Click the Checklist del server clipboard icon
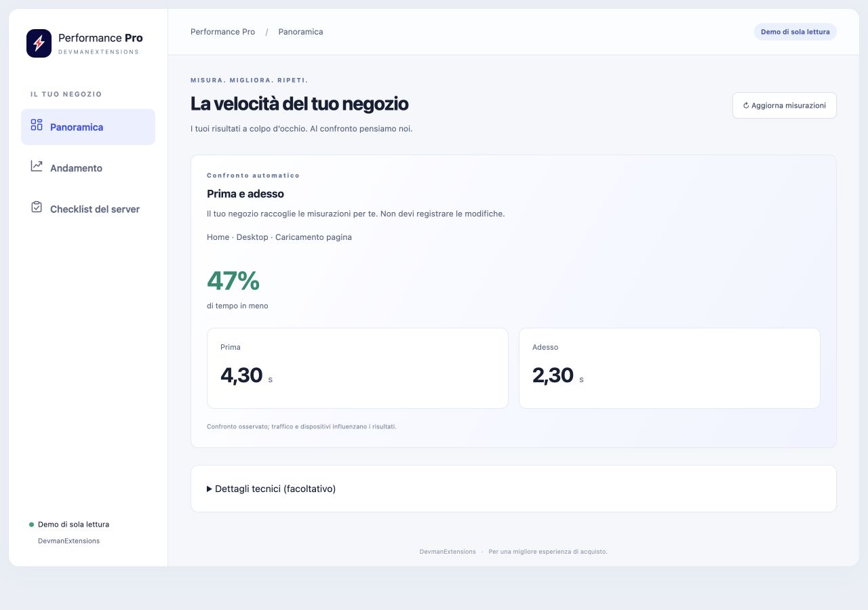The width and height of the screenshot is (868, 610). [x=37, y=207]
